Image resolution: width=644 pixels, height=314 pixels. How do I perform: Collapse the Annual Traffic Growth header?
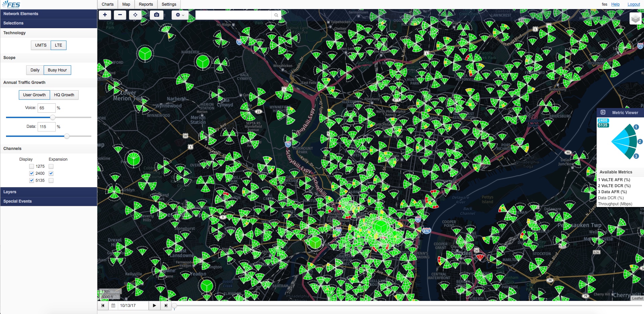pyautogui.click(x=49, y=83)
